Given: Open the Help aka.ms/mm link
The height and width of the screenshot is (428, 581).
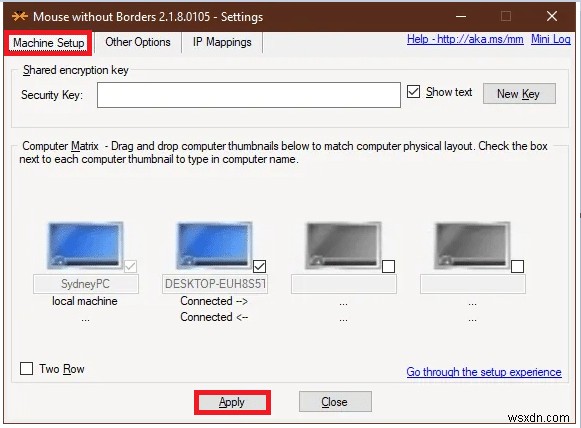Looking at the screenshot, I should tap(465, 39).
